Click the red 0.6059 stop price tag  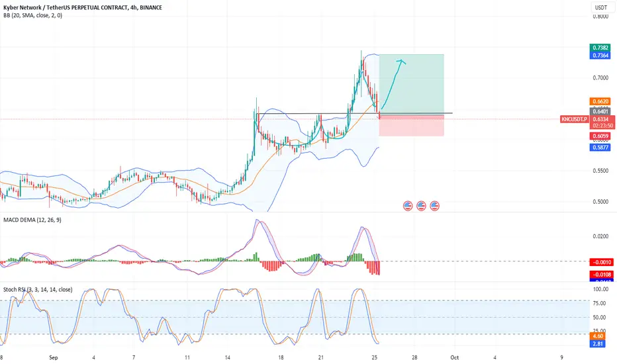coord(600,136)
